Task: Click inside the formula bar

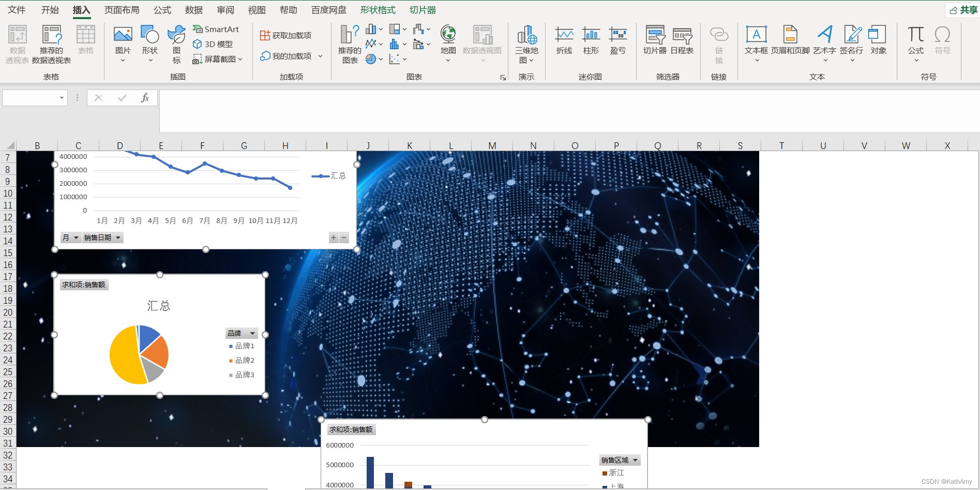Action: point(569,111)
